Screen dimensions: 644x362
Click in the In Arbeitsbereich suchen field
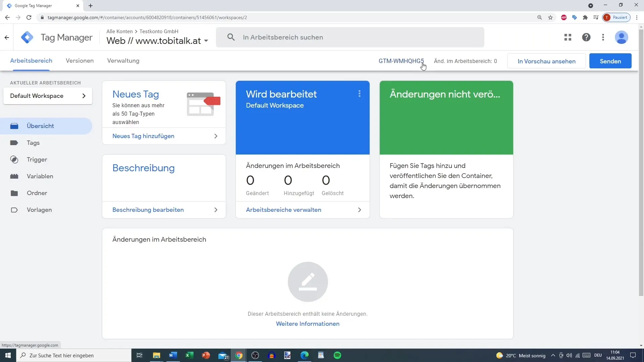tap(350, 37)
